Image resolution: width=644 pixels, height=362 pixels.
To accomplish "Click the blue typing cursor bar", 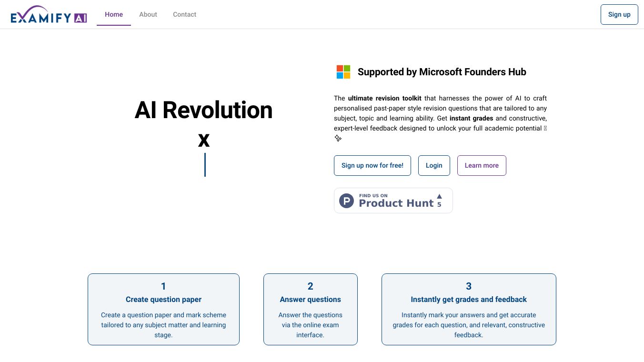I will tap(205, 165).
